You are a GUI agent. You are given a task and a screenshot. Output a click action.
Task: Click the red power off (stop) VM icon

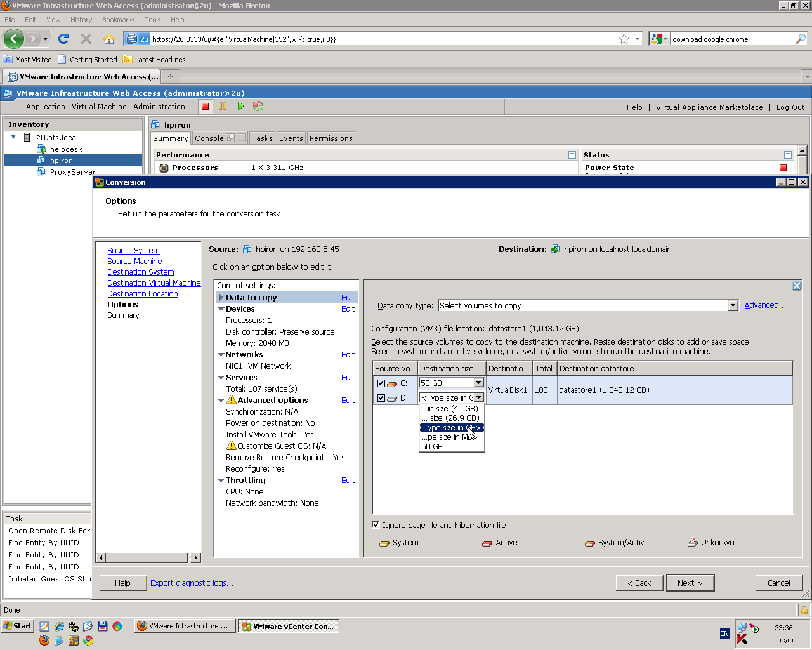click(205, 107)
